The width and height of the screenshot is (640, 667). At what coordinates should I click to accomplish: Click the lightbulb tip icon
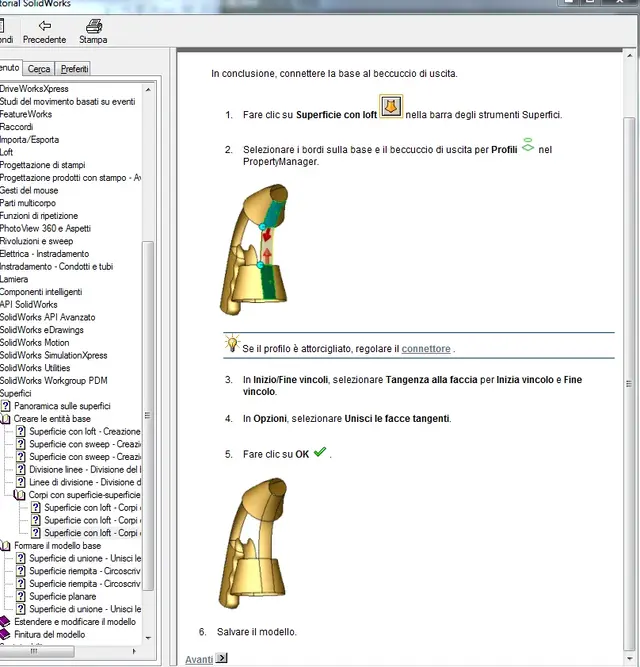pos(232,343)
